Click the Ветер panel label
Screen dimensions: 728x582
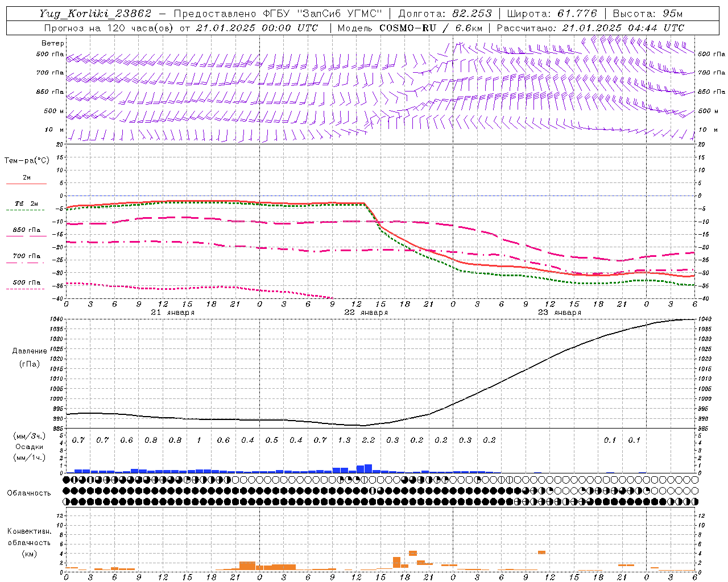click(52, 43)
